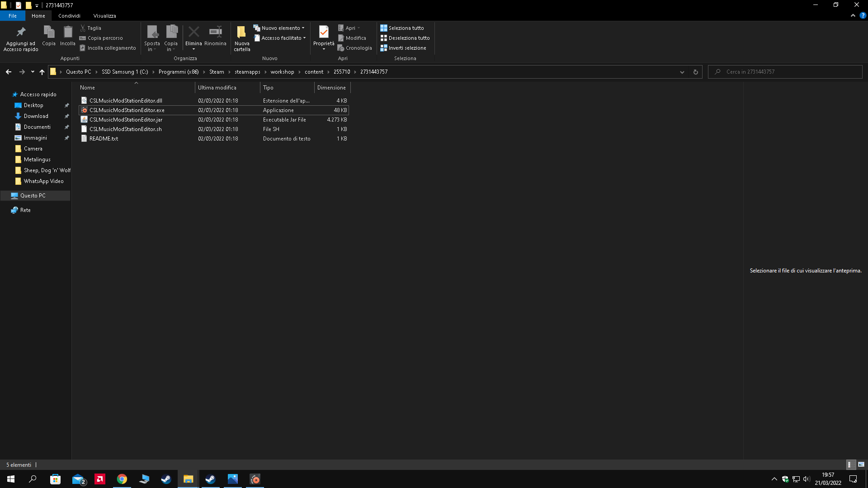This screenshot has width=868, height=488.
Task: Switch to large icons view layout
Action: [x=861, y=465]
